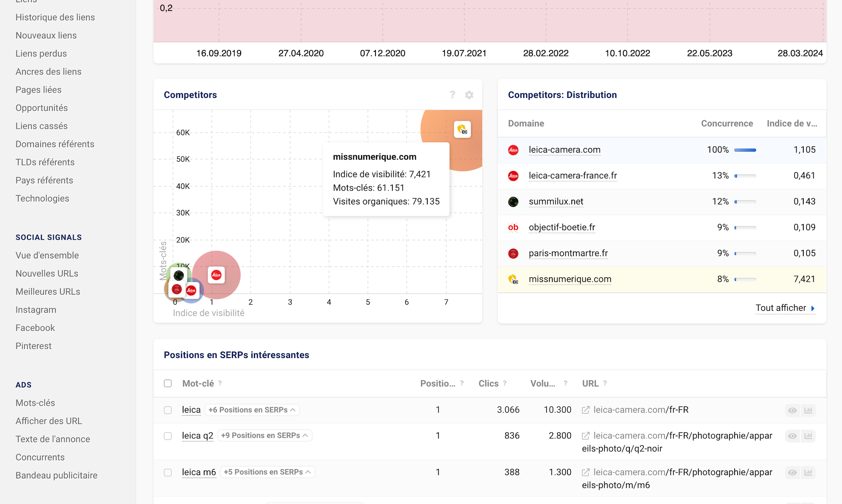Open chart icon for the leica keyword row
Image resolution: width=842 pixels, height=504 pixels.
pos(808,410)
